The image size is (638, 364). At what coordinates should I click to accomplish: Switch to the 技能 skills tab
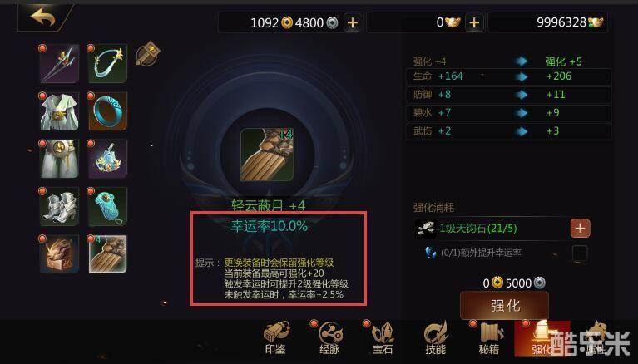point(436,338)
